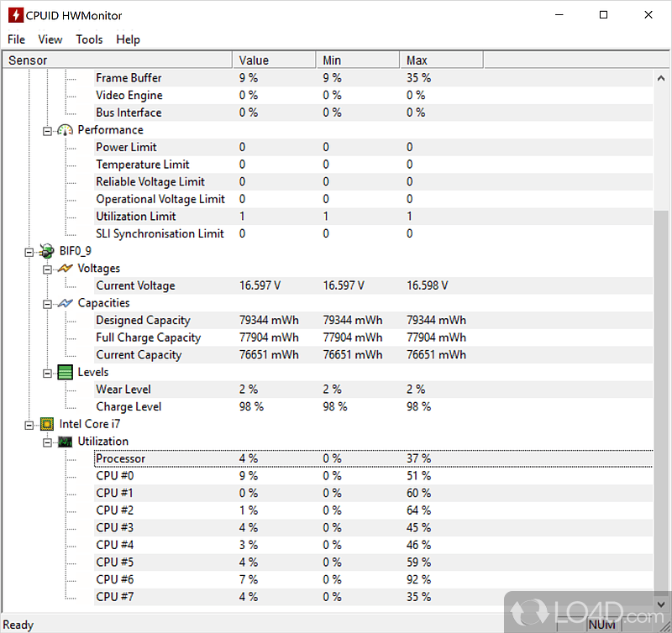Click the BIF0_9 battery device icon

(x=47, y=251)
